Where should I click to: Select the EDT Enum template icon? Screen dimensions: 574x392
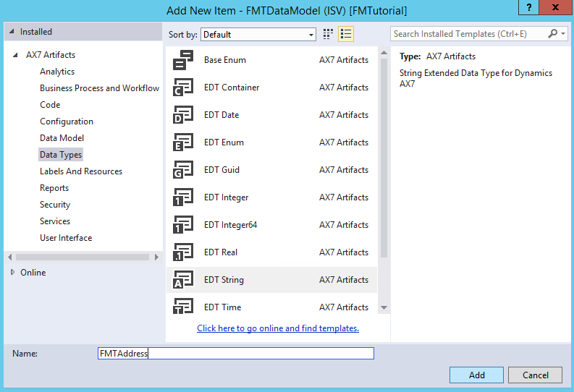pyautogui.click(x=182, y=142)
